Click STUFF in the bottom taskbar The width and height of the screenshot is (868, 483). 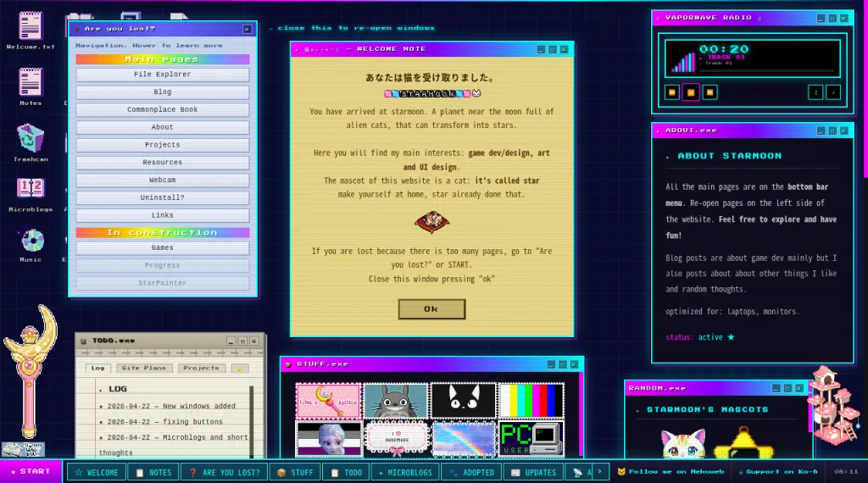(294, 473)
